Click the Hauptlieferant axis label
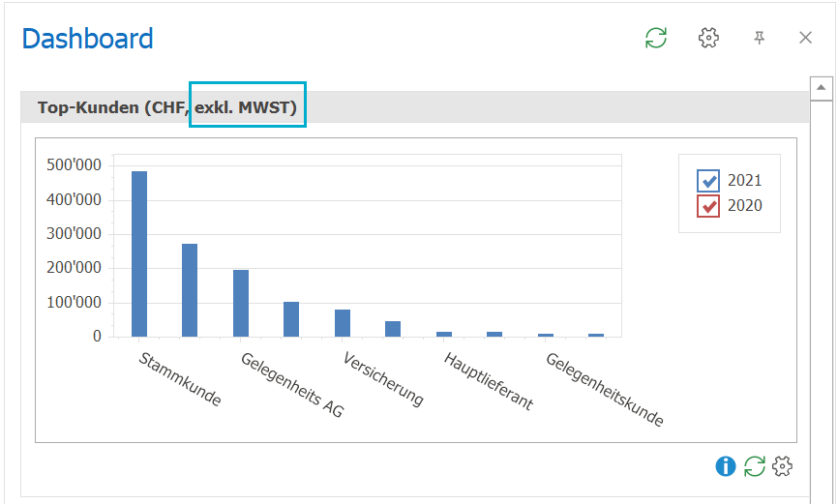 point(489,381)
